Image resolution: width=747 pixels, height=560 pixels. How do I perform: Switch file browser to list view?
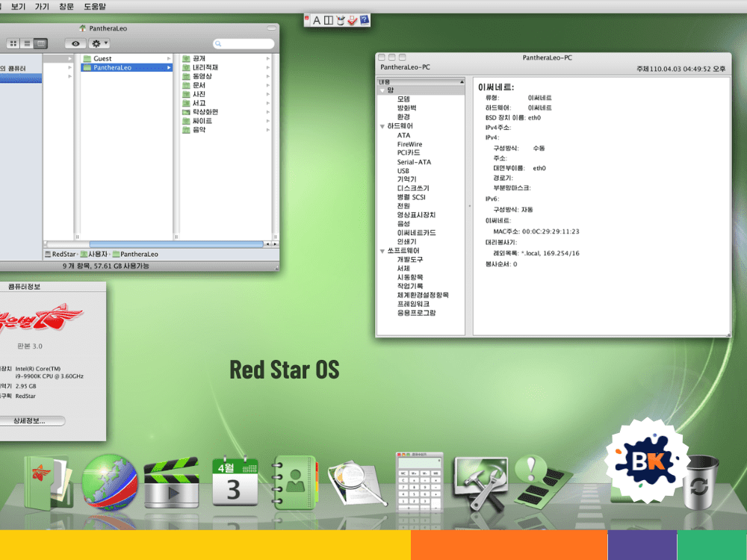[27, 44]
